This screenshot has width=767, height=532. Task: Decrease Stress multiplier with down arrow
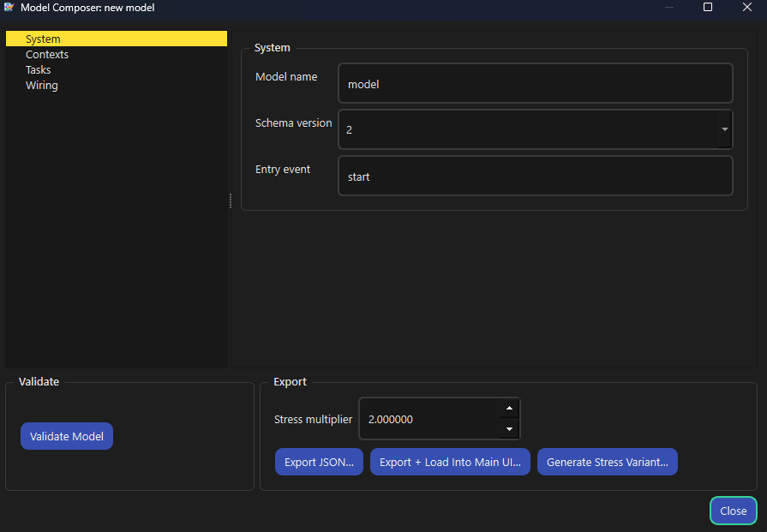[x=509, y=429]
